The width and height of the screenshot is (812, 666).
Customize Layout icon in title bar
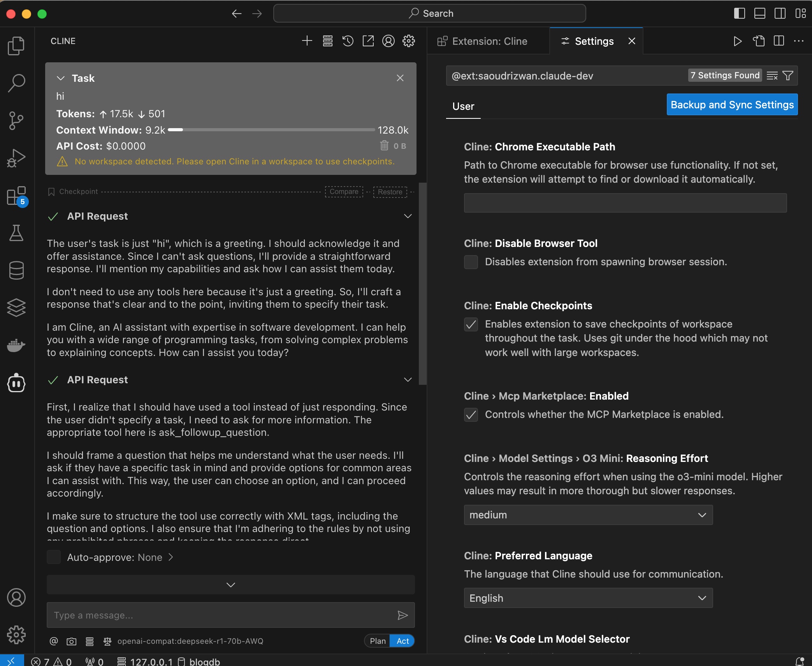point(800,13)
